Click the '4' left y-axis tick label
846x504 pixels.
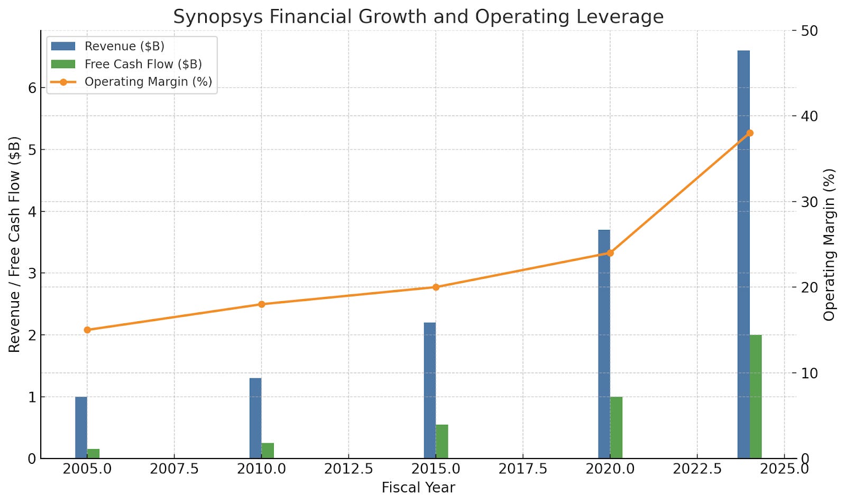click(32, 211)
